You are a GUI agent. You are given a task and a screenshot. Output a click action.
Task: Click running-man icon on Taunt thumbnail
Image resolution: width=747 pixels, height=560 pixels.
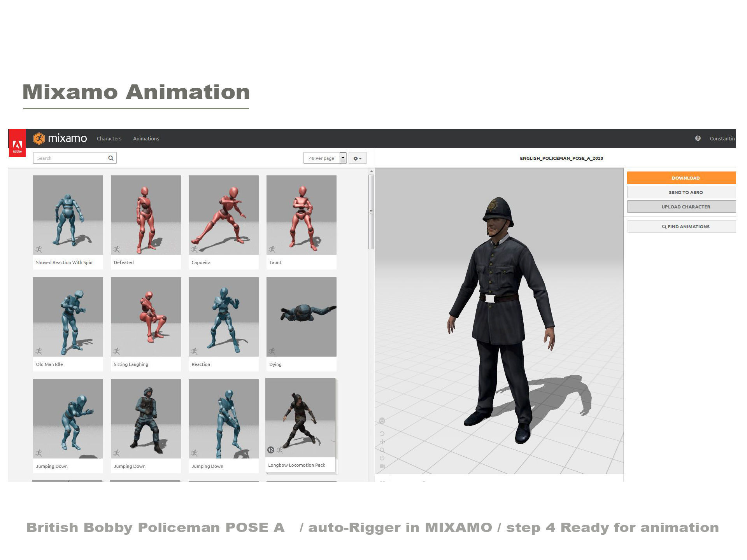tap(272, 249)
